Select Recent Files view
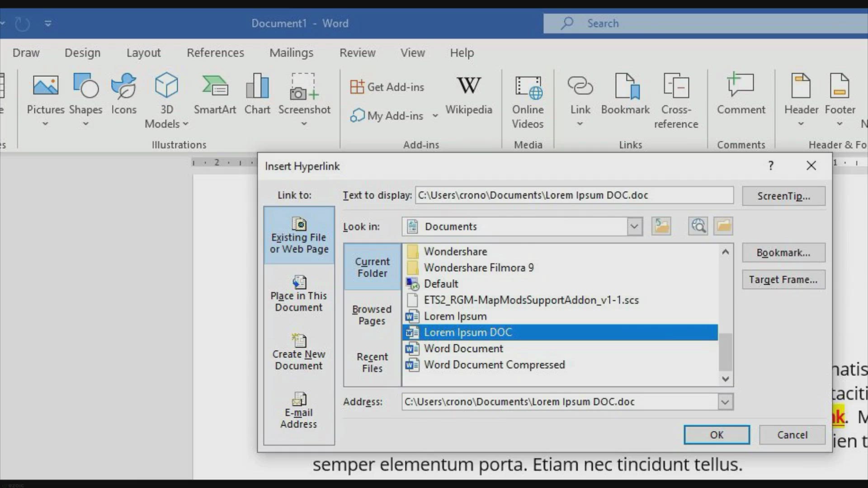 pos(372,362)
